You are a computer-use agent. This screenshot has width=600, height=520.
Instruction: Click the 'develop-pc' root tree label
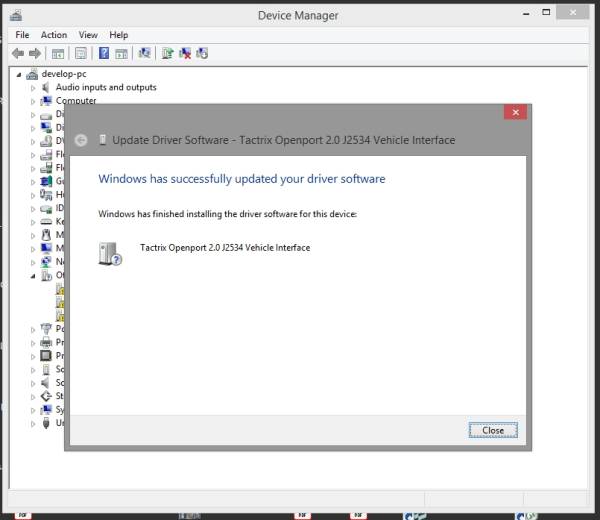(64, 74)
